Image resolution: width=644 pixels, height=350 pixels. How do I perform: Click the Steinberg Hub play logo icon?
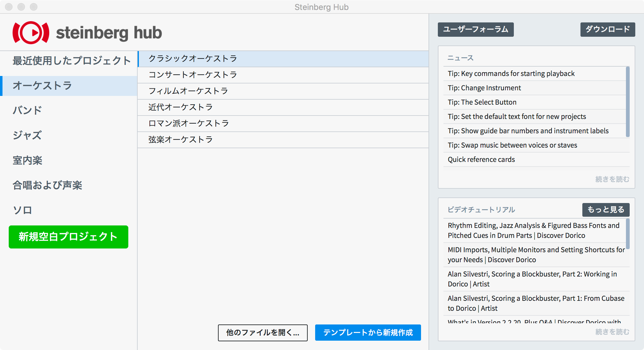pyautogui.click(x=31, y=33)
